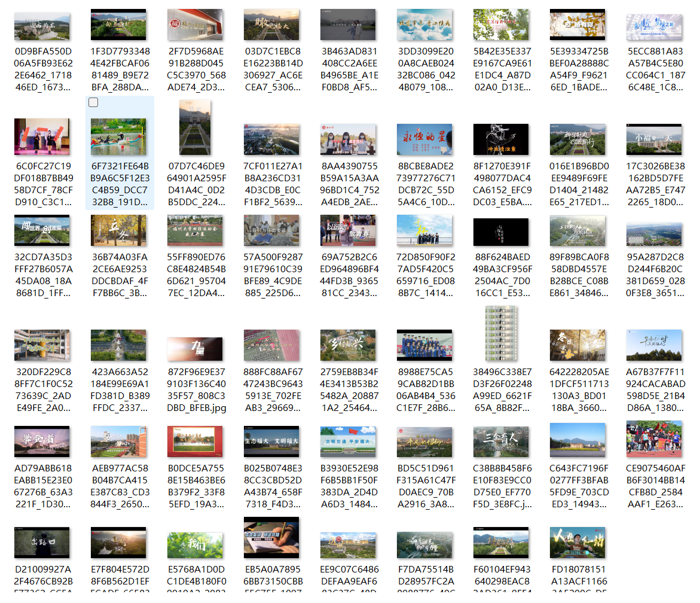Select thumbnail of file A67B37F7F11
Viewport: 700px width, 603px height.
(654, 345)
